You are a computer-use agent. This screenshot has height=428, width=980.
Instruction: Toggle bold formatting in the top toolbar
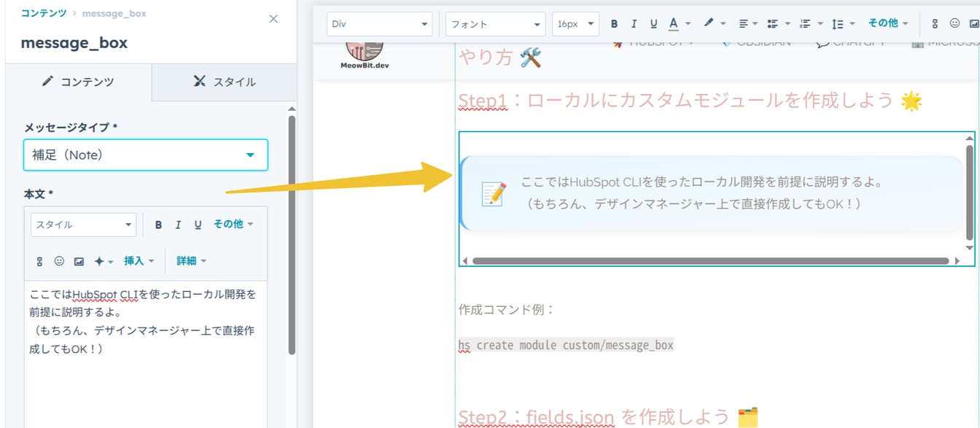pos(615,23)
